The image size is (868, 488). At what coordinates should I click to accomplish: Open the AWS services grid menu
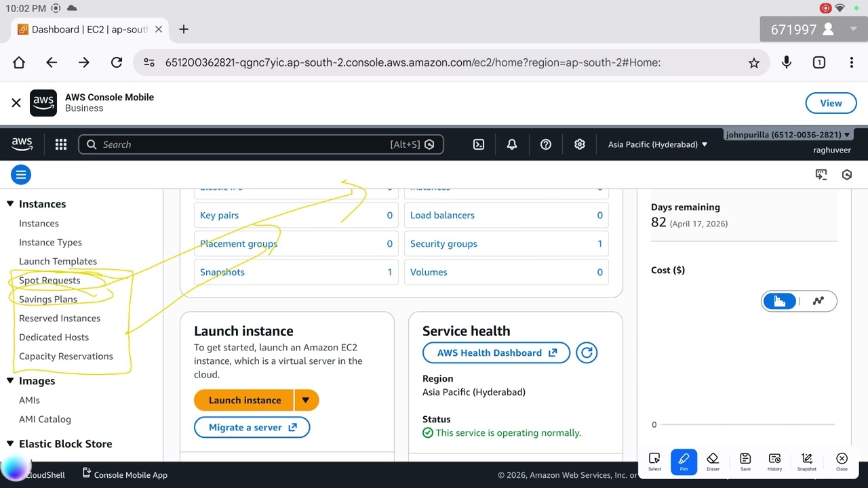61,144
